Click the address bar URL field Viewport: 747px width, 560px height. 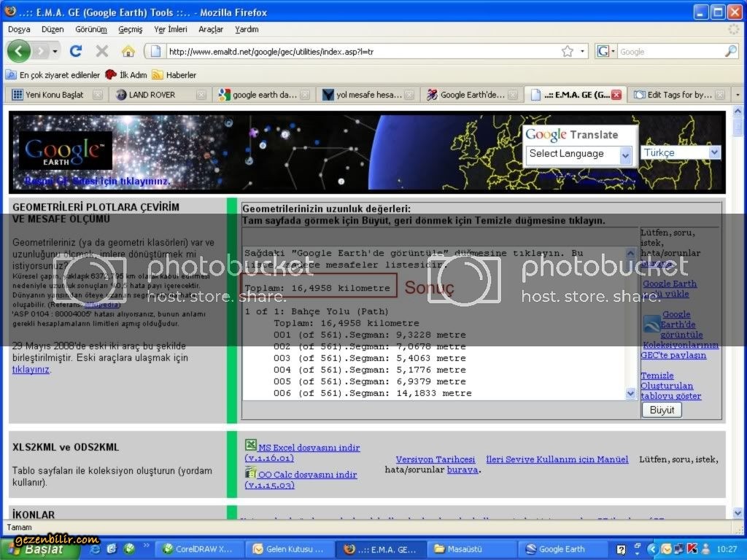(357, 52)
